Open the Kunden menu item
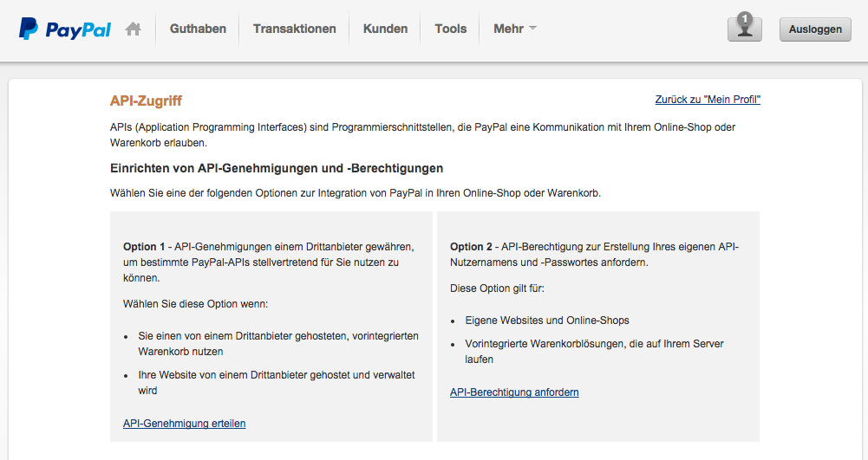The width and height of the screenshot is (868, 460). click(385, 29)
